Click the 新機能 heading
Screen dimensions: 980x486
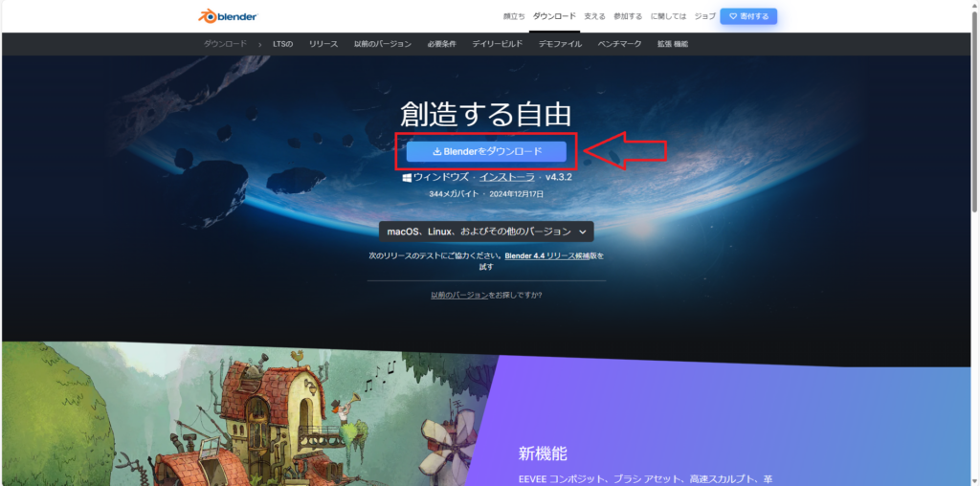[543, 453]
